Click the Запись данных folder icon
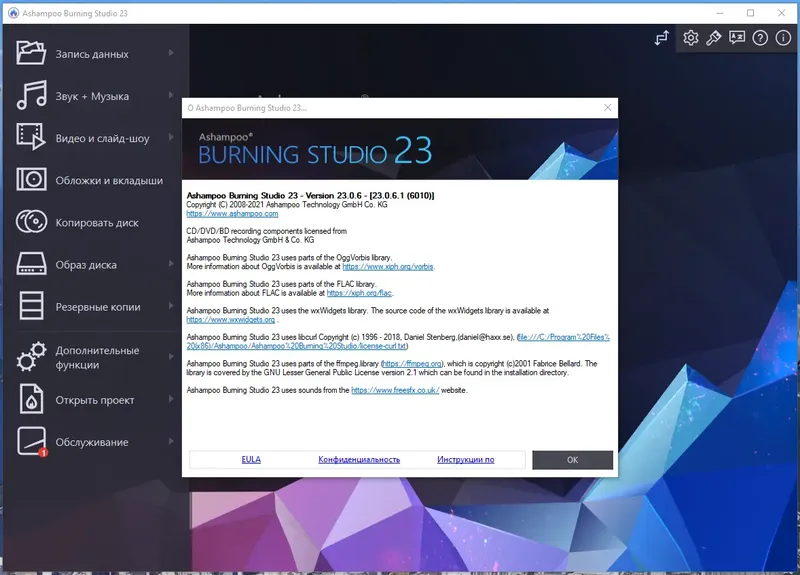Viewport: 800px width, 575px height. click(31, 53)
